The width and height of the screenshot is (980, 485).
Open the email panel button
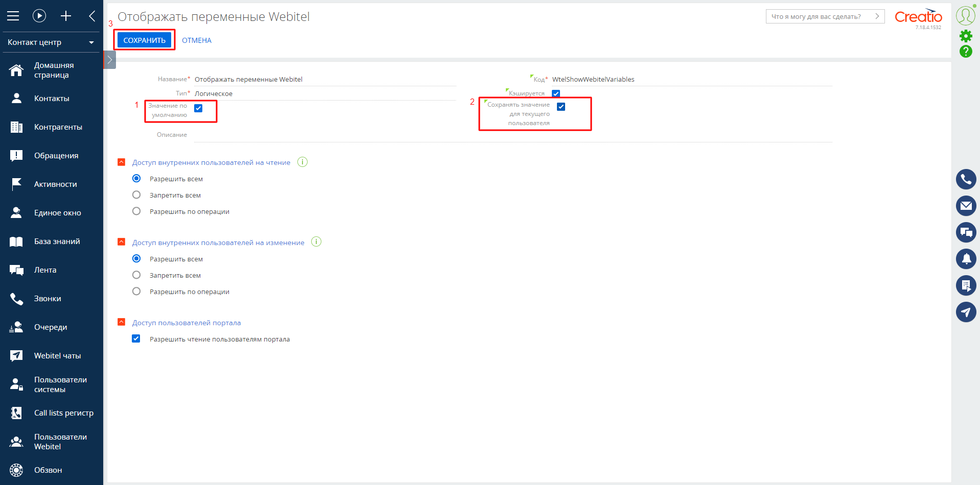tap(966, 206)
